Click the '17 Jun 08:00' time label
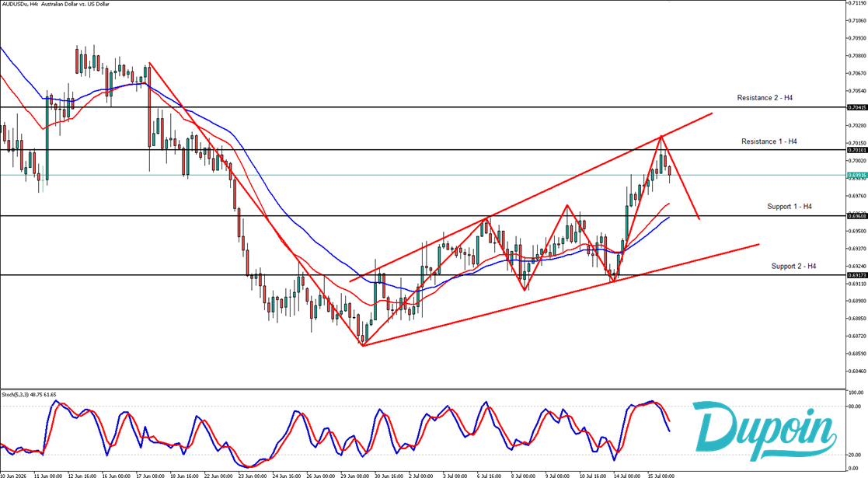Screen dimensions: 868x478 150,475
